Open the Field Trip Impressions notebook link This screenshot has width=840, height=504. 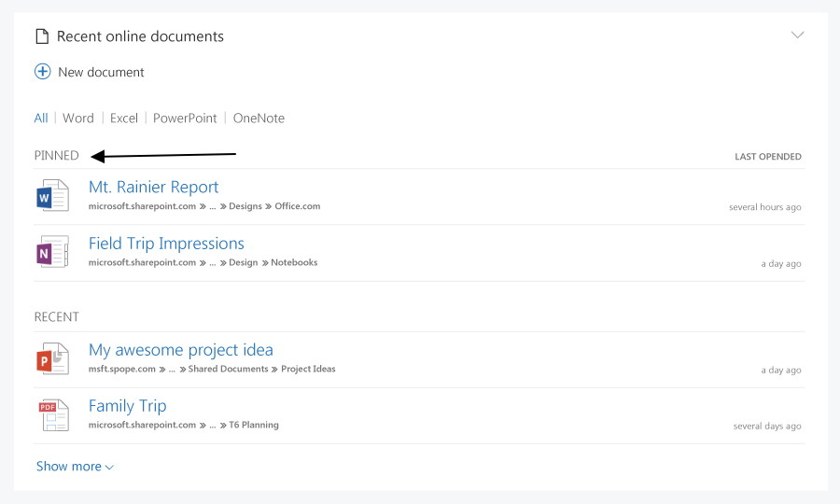coord(166,244)
